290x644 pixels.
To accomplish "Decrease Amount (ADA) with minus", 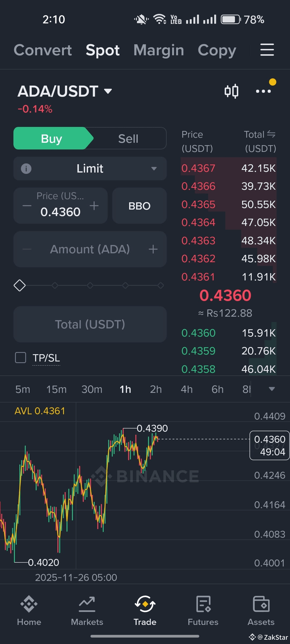I will 27,249.
